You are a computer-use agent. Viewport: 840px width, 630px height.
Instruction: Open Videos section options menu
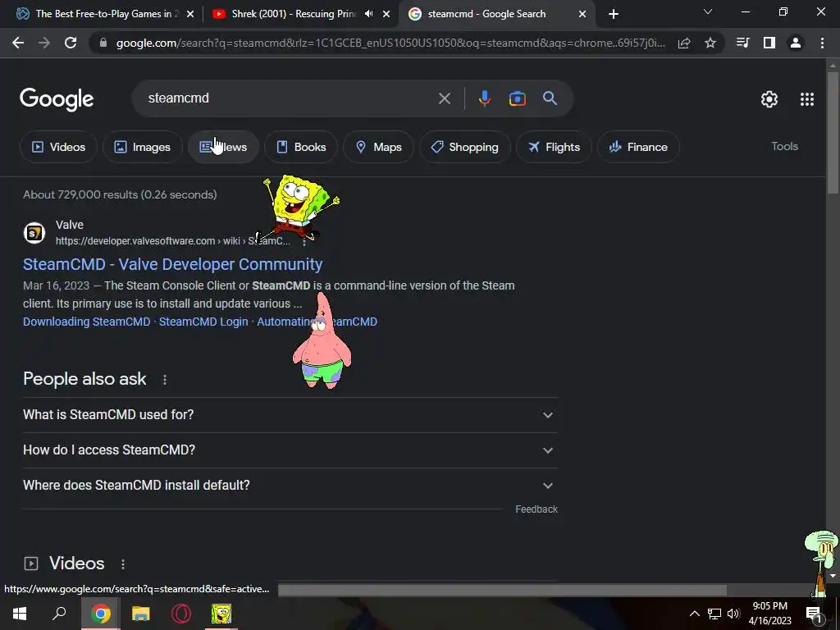[123, 564]
